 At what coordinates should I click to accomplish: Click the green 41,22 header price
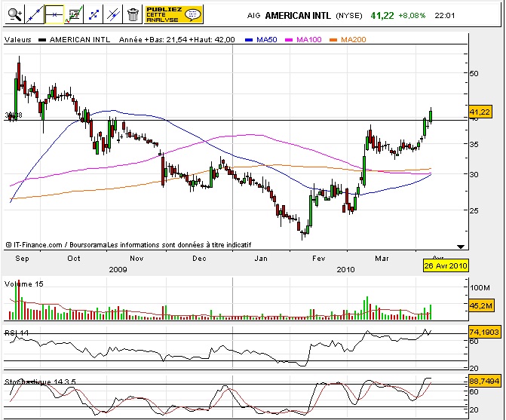[x=382, y=16]
